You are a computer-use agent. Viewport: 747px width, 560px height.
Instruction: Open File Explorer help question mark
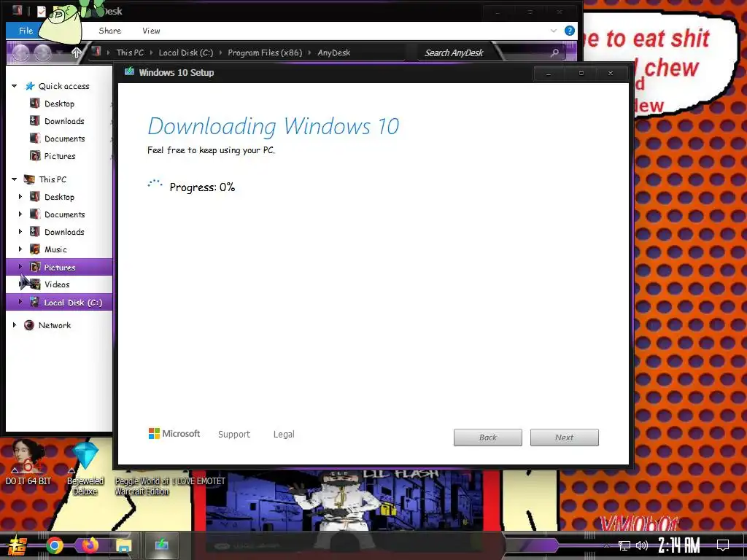coord(569,31)
